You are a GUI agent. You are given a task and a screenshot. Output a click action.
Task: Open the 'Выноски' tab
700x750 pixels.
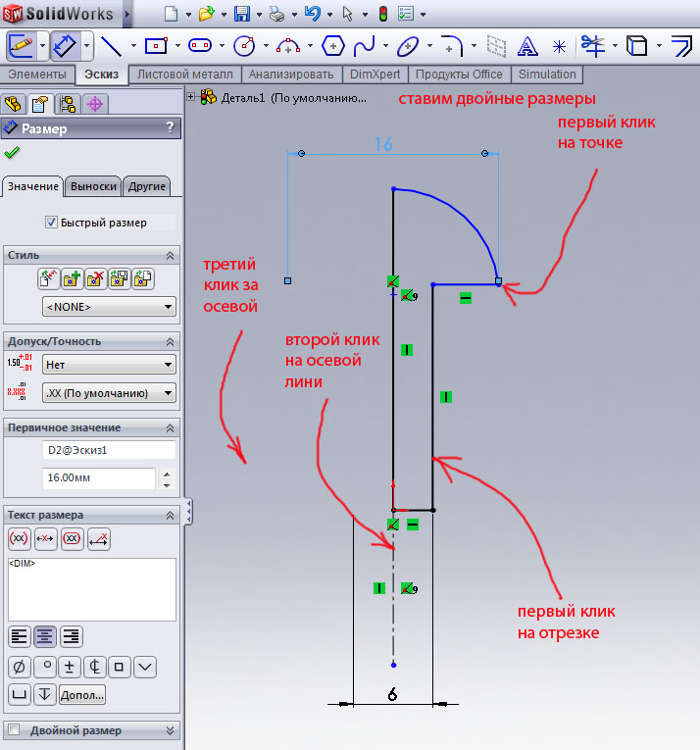click(x=94, y=186)
